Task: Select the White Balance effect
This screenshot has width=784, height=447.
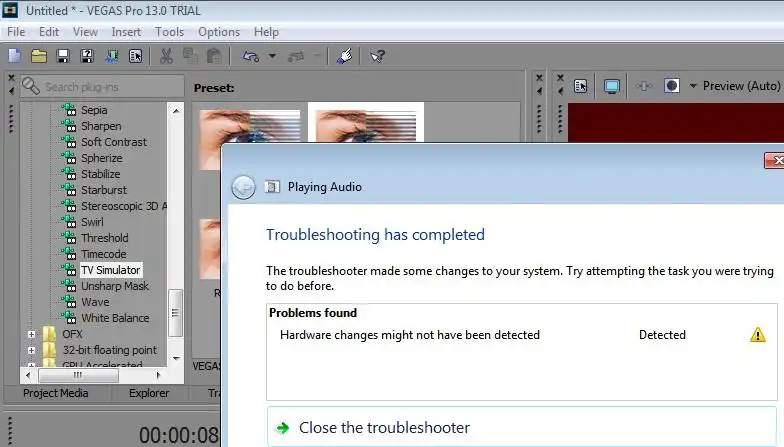Action: (116, 318)
